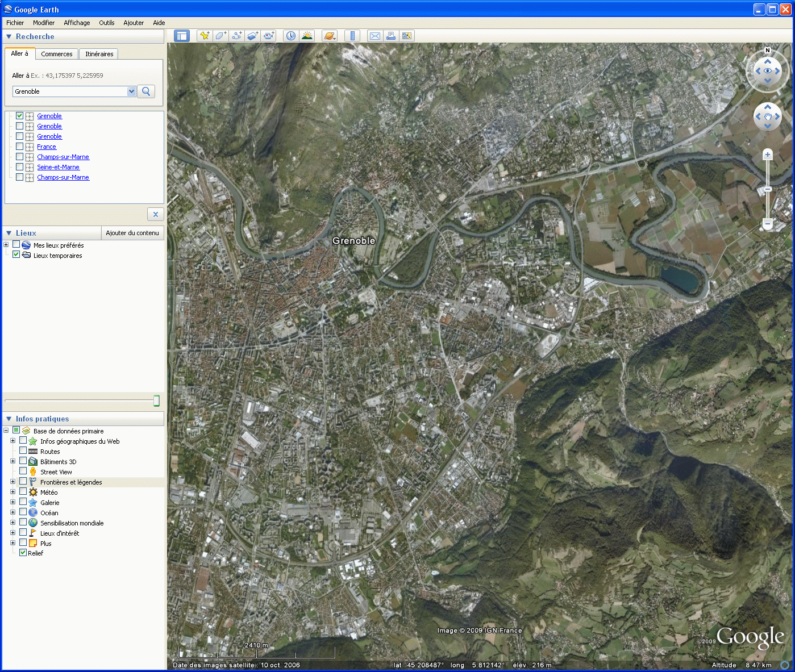This screenshot has height=672, width=795.
Task: Collapse the Lieux panel
Action: tap(9, 233)
